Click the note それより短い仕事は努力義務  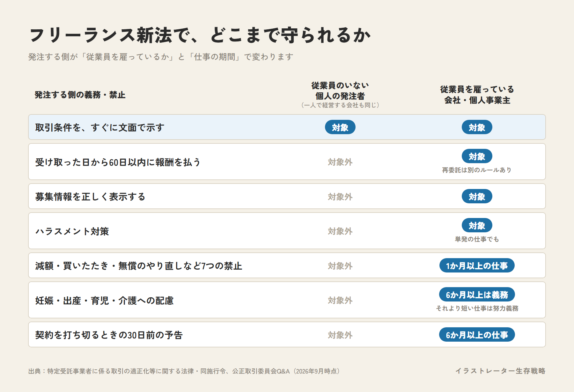[x=477, y=308]
